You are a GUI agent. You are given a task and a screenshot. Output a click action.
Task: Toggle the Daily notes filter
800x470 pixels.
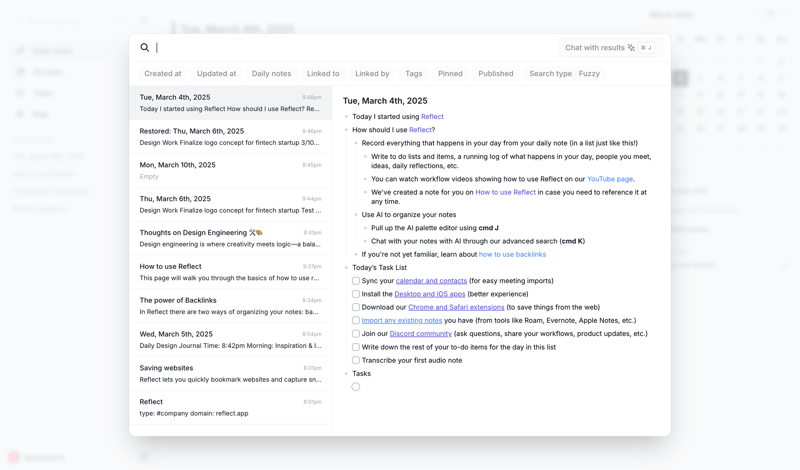click(271, 73)
